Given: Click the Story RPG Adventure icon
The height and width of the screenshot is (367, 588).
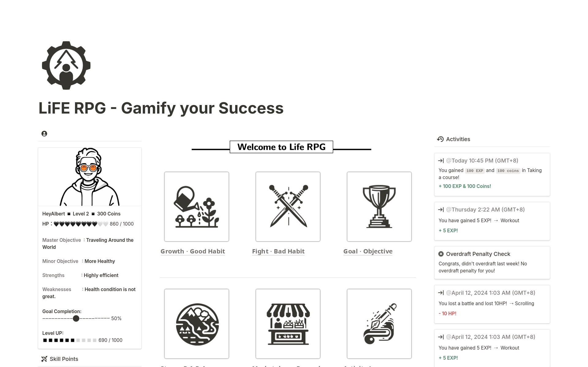Looking at the screenshot, I should point(196,322).
